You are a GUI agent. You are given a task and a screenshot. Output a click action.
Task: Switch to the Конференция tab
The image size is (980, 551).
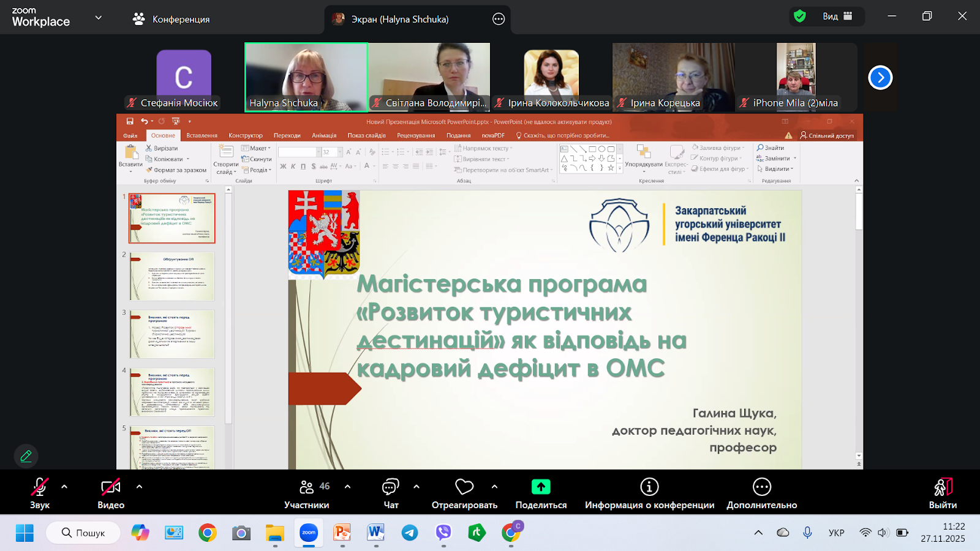point(171,20)
